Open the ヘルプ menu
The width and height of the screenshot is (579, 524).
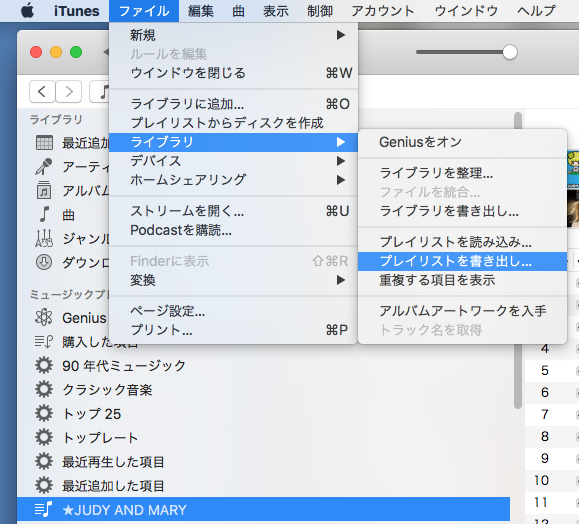(536, 11)
